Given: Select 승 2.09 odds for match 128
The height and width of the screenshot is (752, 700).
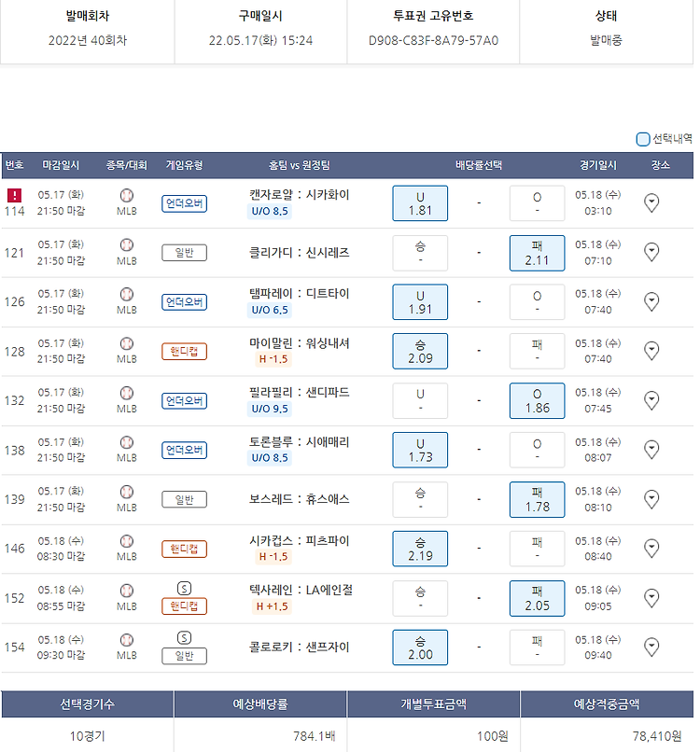Looking at the screenshot, I should 420,351.
